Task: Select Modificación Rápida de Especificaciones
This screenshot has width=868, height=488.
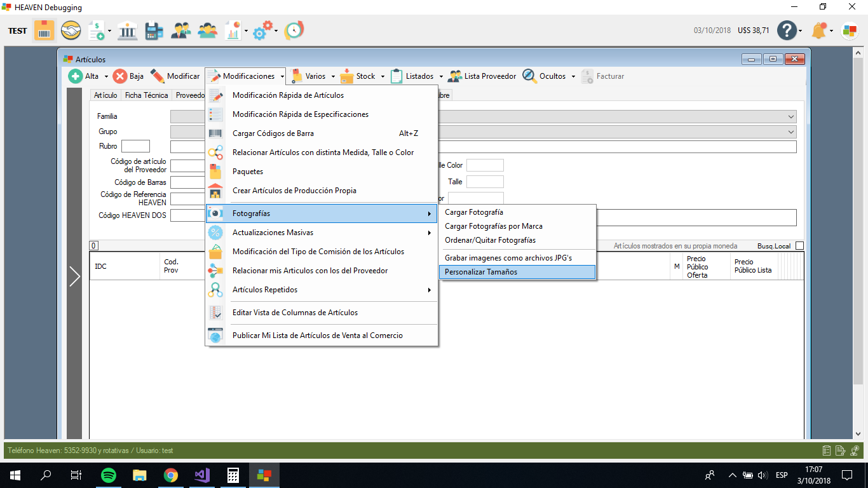Action: (322, 114)
